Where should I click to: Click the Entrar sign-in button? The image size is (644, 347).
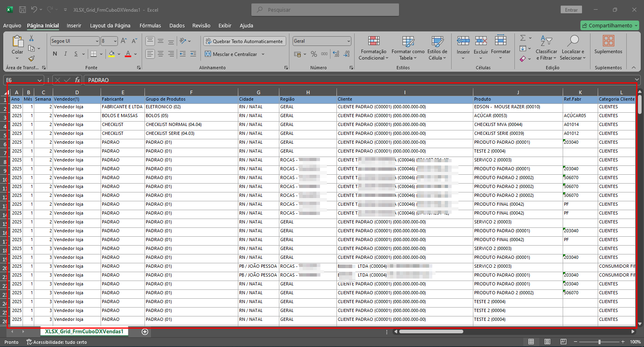[x=571, y=10]
